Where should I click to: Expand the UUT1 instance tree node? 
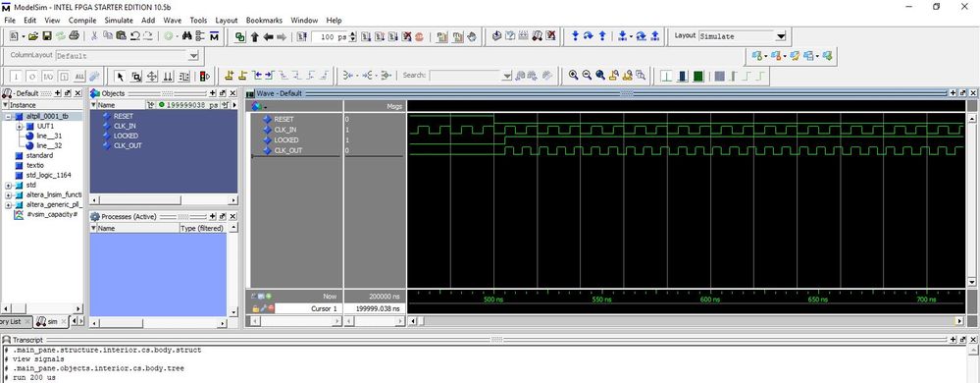pyautogui.click(x=19, y=127)
